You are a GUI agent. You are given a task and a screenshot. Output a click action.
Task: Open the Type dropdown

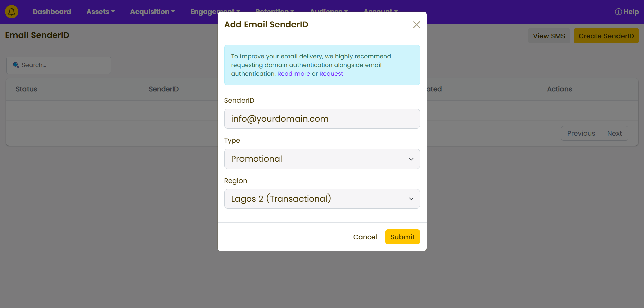[322, 159]
